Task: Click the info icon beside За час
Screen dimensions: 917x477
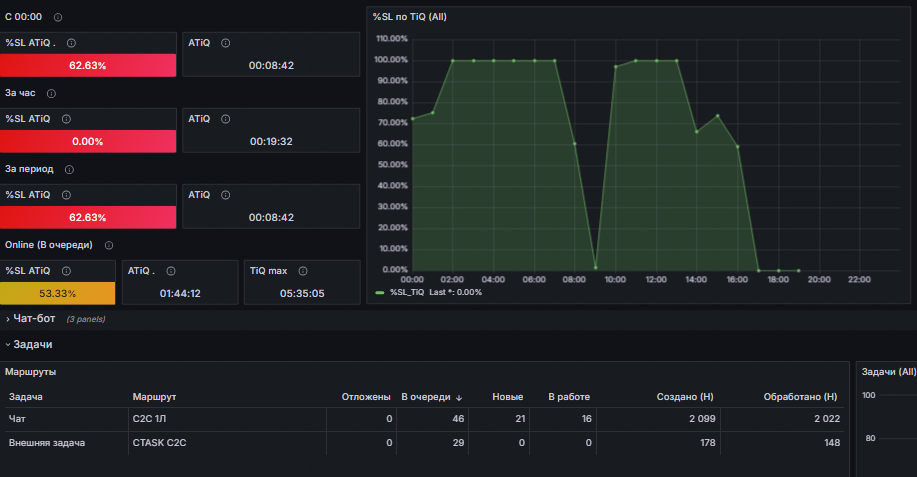Action: pyautogui.click(x=51, y=94)
